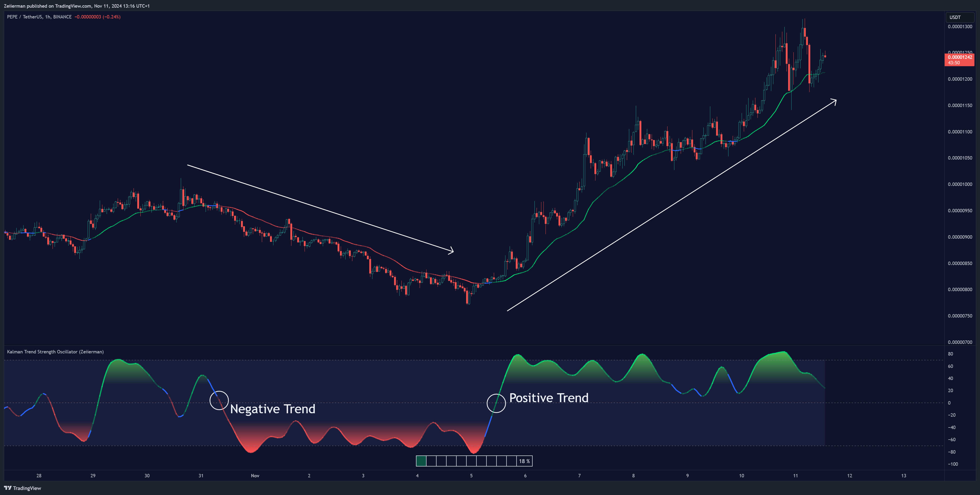Click the 0.00000950 price axis label

(960, 211)
